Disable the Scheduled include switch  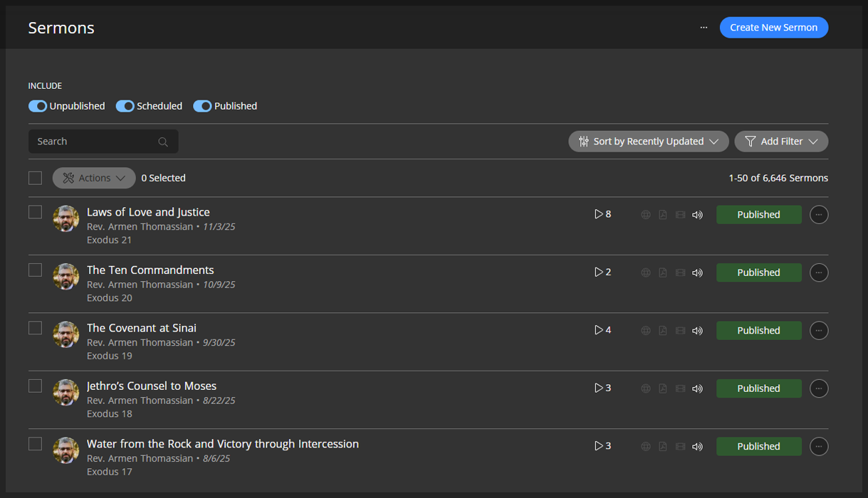tap(125, 106)
